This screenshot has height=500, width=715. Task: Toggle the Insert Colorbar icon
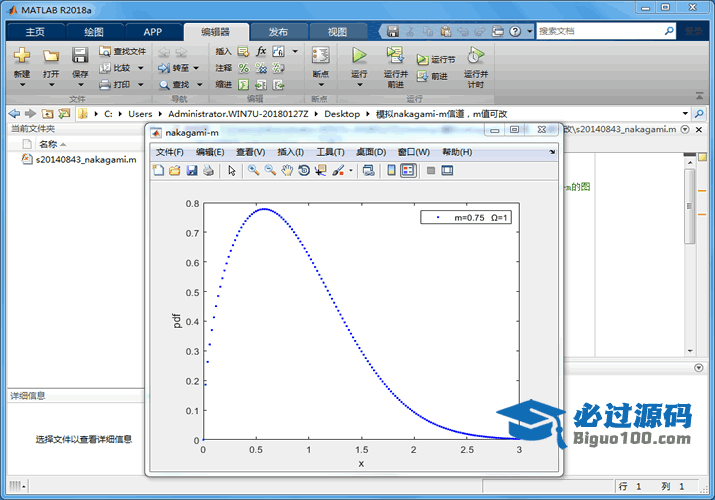click(x=391, y=170)
